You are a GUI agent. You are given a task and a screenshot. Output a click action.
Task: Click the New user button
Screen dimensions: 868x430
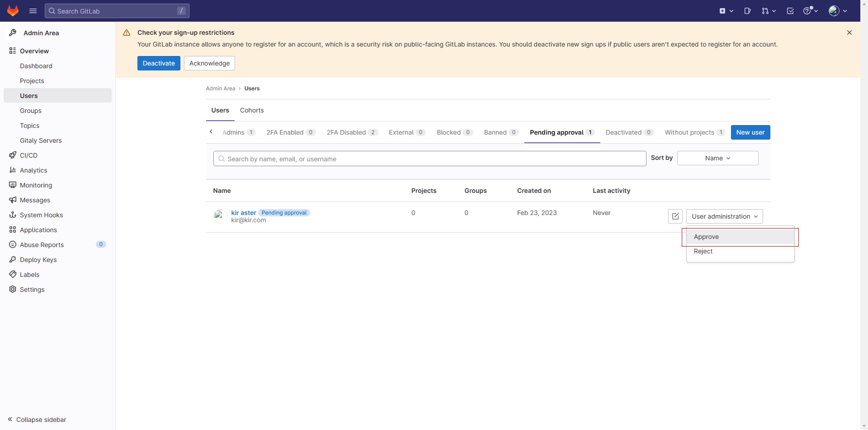pyautogui.click(x=750, y=132)
